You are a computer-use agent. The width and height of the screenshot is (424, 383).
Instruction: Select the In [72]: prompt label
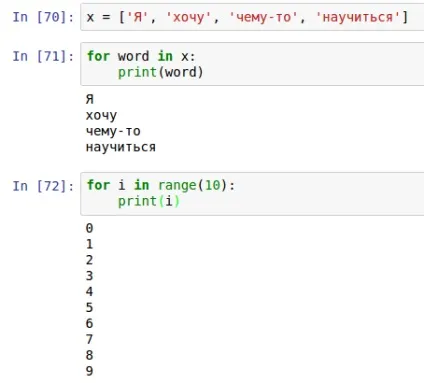click(43, 186)
